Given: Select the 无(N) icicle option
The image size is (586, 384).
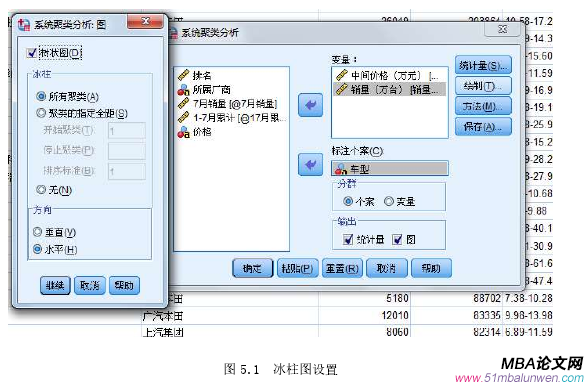Looking at the screenshot, I should tap(41, 190).
